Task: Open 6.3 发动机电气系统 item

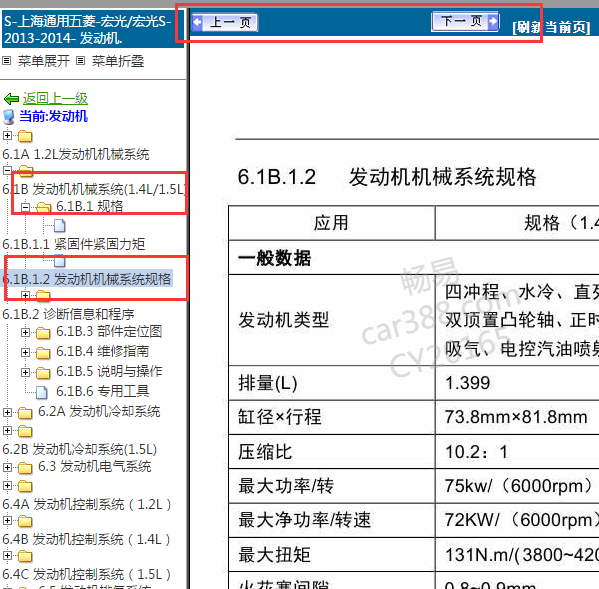Action: pos(95,466)
